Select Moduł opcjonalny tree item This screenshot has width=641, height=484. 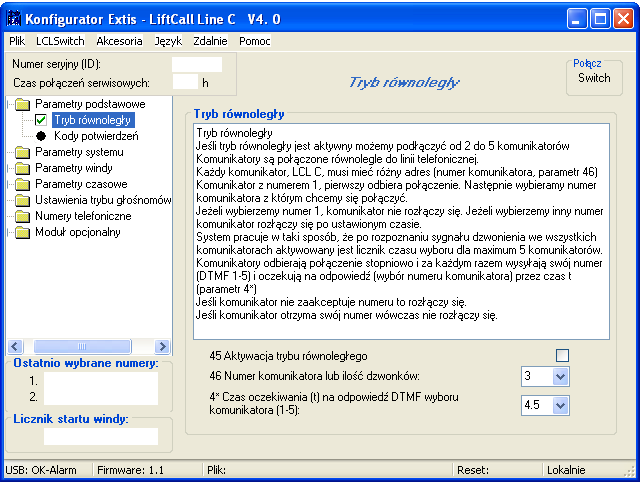(78, 232)
